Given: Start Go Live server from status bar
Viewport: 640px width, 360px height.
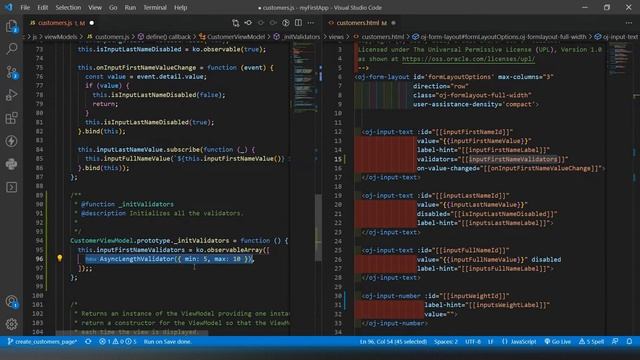Looking at the screenshot, I should click(558, 342).
